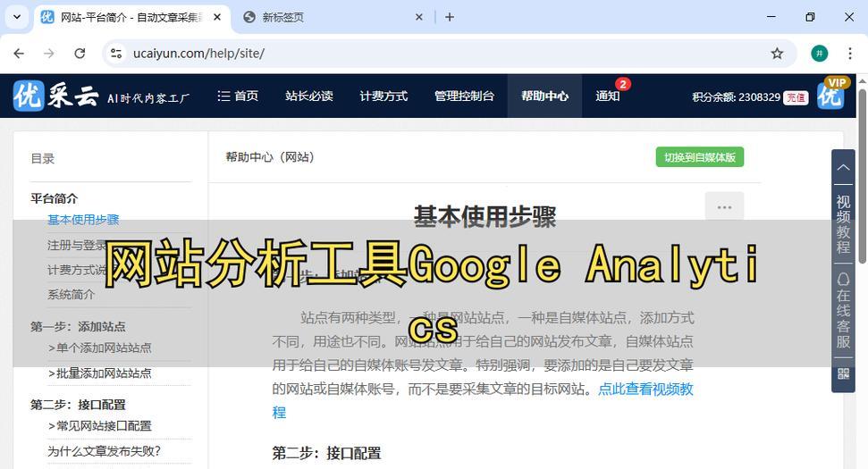Bookmark this page with star icon
Image resolution: width=868 pixels, height=469 pixels.
pyautogui.click(x=777, y=53)
